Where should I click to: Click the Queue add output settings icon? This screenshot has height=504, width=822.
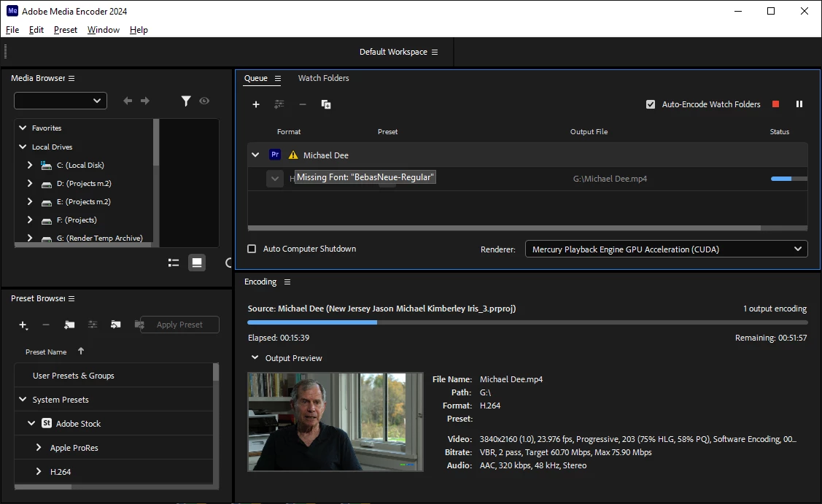(x=279, y=104)
